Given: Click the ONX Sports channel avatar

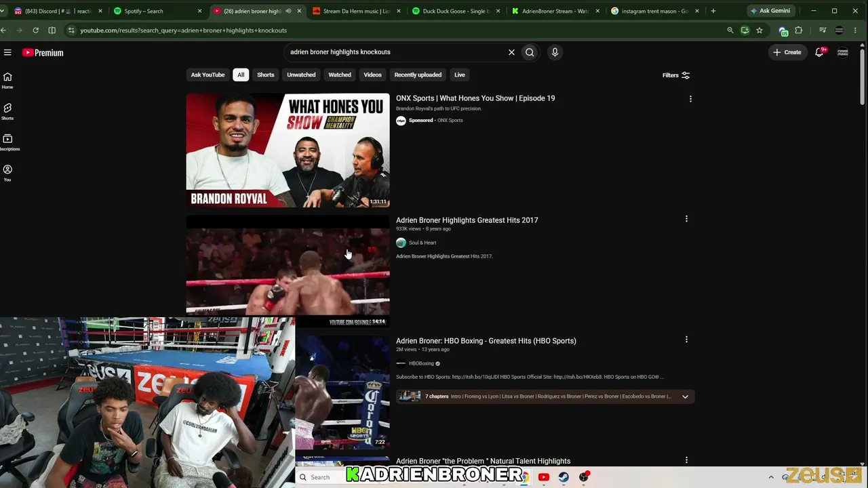Looking at the screenshot, I should (401, 121).
